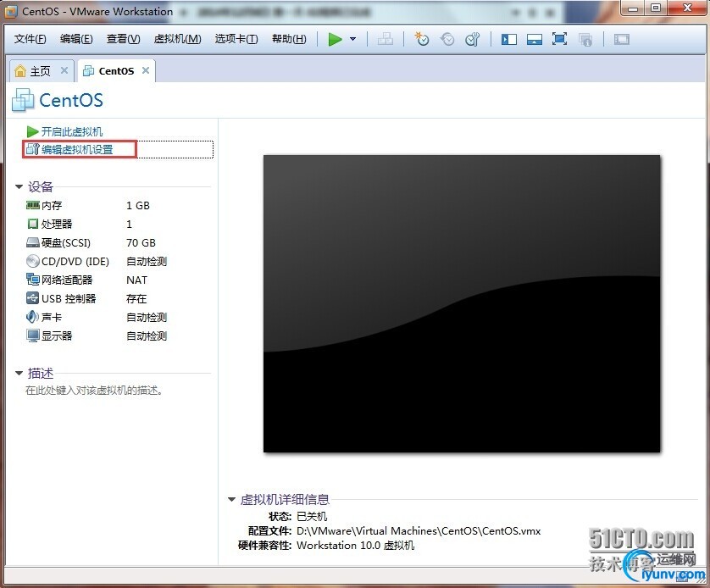
Task: Open the 文件(F) menu
Action: pos(30,39)
